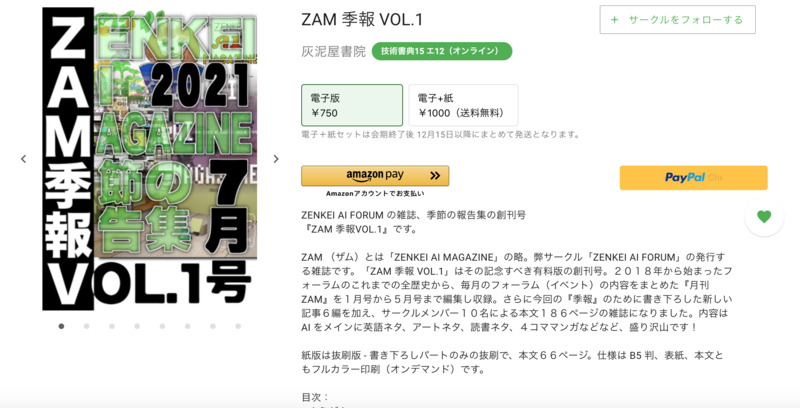Pay with the Amazon Pay button

click(375, 175)
